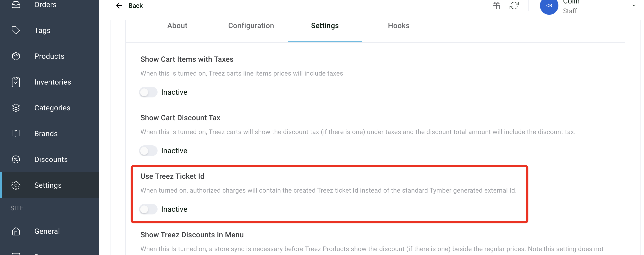Screen dimensions: 644x255
Task: Click the Brands book icon
Action: pyautogui.click(x=16, y=133)
